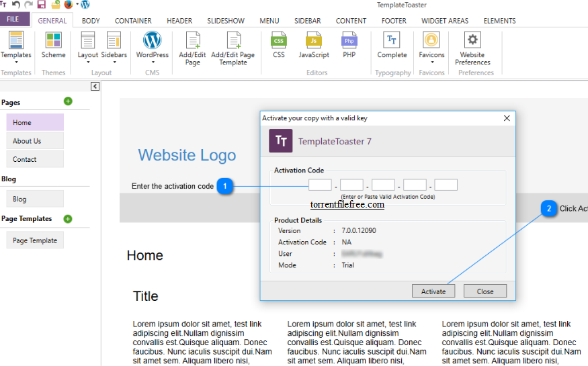
Task: Open the JavaScript editor
Action: pos(314,40)
